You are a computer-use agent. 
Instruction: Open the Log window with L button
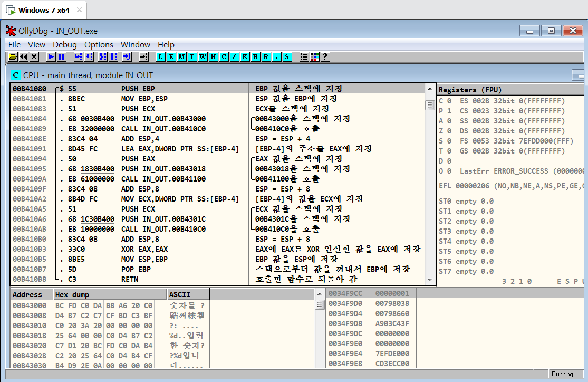160,56
